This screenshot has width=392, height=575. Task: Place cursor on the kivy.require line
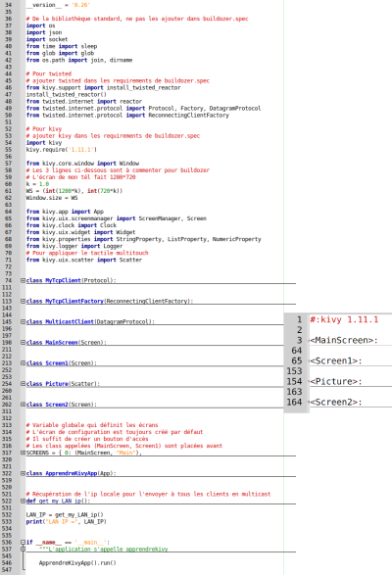[x=62, y=150]
